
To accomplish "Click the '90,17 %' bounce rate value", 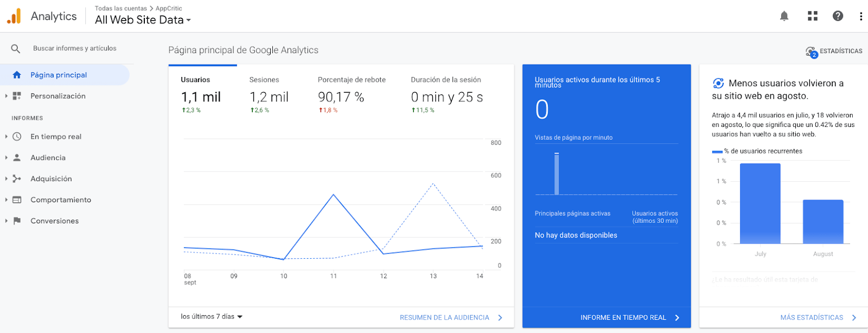I will pyautogui.click(x=341, y=97).
